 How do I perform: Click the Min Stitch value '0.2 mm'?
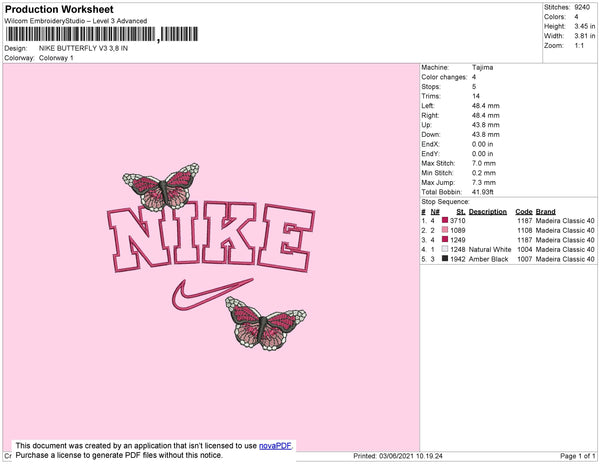484,173
